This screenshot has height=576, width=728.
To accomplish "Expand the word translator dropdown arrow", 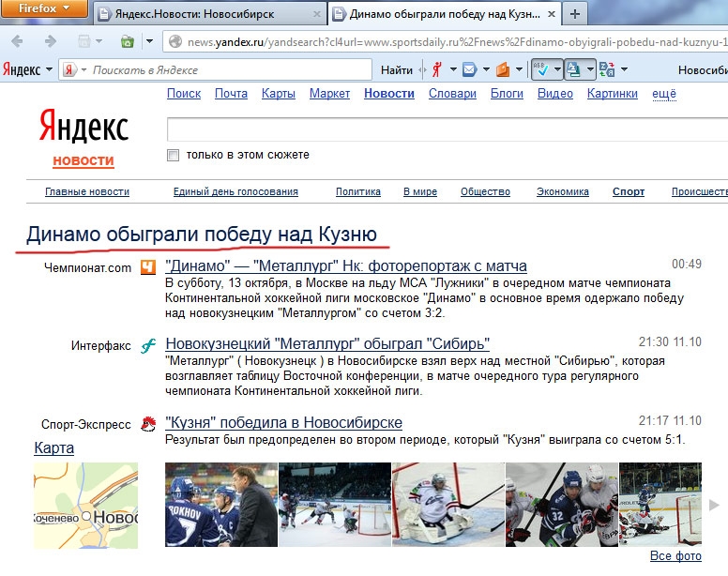I will (x=624, y=69).
